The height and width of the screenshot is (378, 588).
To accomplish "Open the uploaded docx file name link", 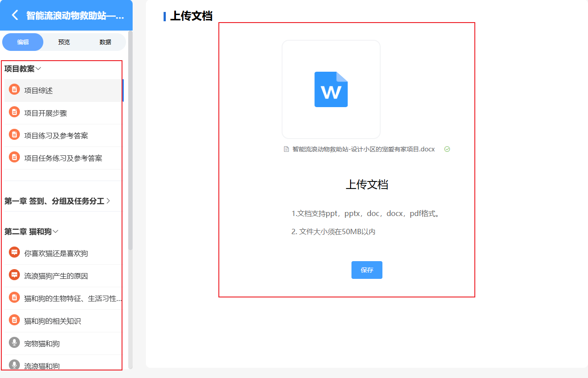I will [x=363, y=149].
